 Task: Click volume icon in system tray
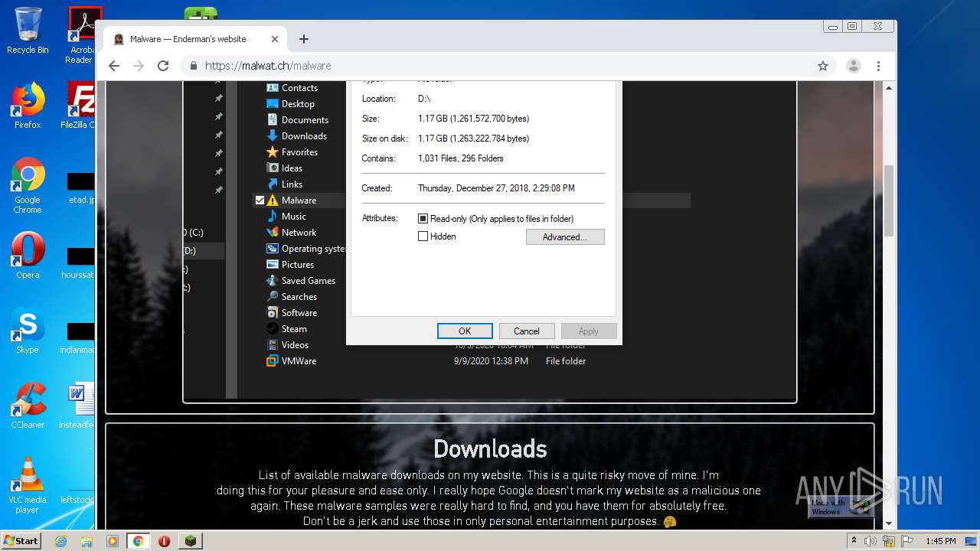pyautogui.click(x=871, y=541)
